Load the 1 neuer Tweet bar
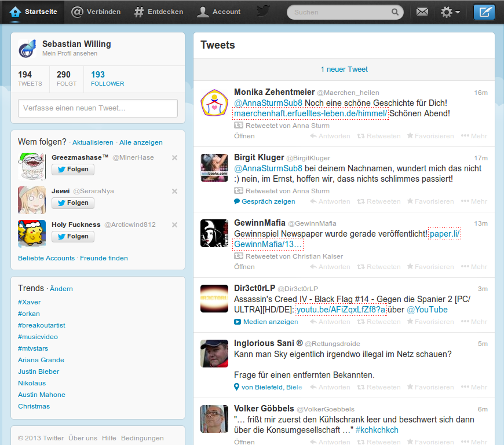Screen dimensions: 504x445 (x=344, y=69)
